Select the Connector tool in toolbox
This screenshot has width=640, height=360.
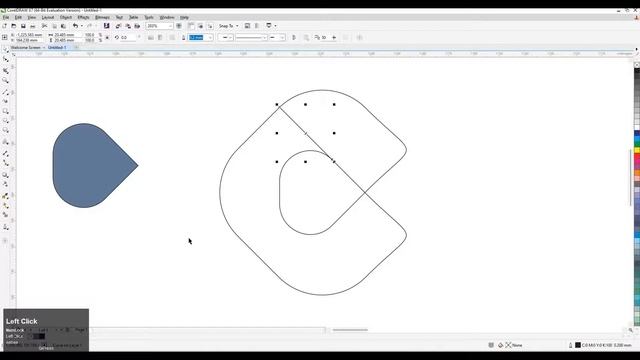(6, 163)
